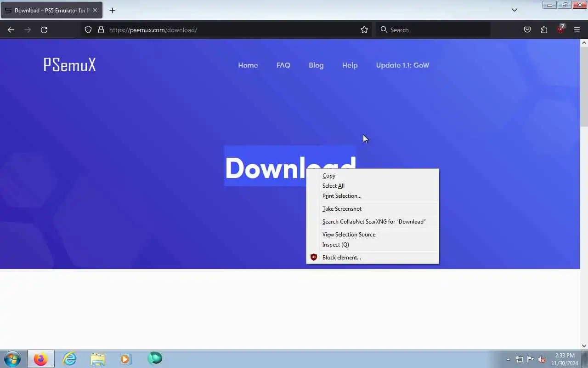This screenshot has width=588, height=368.
Task: Click the page scrollbar down arrow
Action: (584, 345)
